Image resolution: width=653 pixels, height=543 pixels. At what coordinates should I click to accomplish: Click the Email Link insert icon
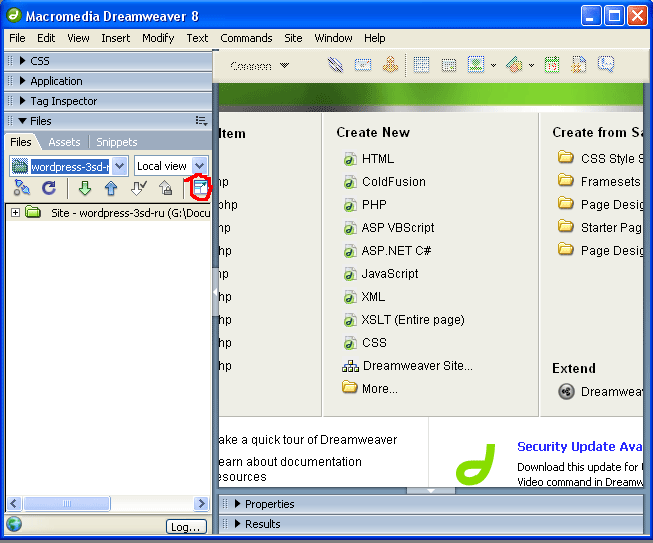(363, 65)
